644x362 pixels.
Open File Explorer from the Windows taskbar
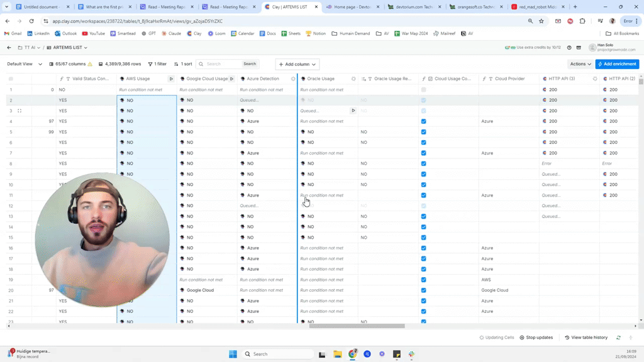click(x=337, y=354)
